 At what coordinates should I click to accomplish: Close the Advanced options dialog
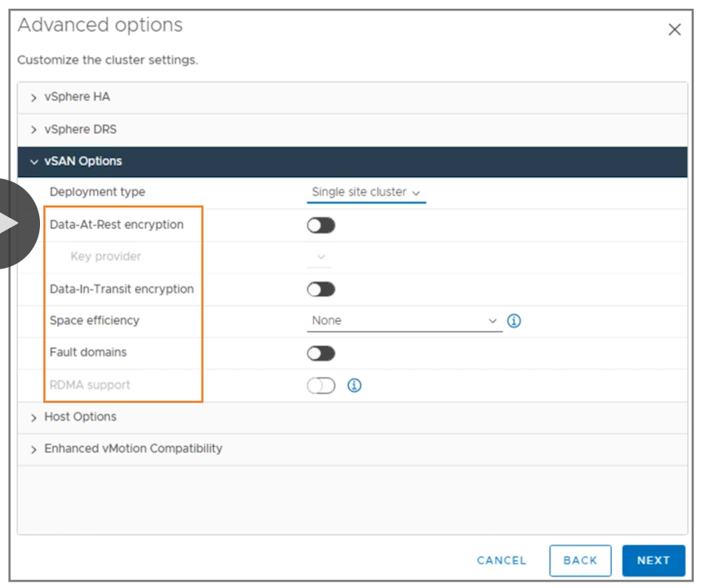click(x=674, y=29)
